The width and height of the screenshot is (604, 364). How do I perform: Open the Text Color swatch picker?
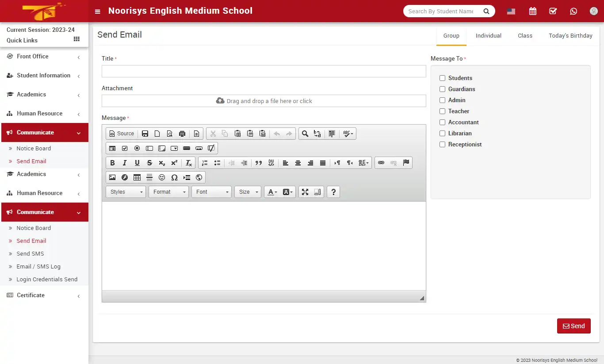click(x=271, y=192)
